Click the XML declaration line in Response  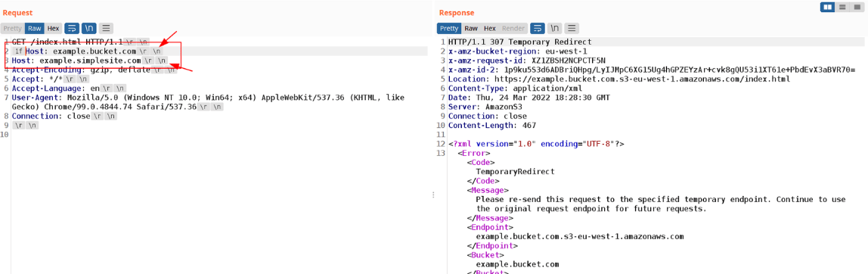coord(536,144)
